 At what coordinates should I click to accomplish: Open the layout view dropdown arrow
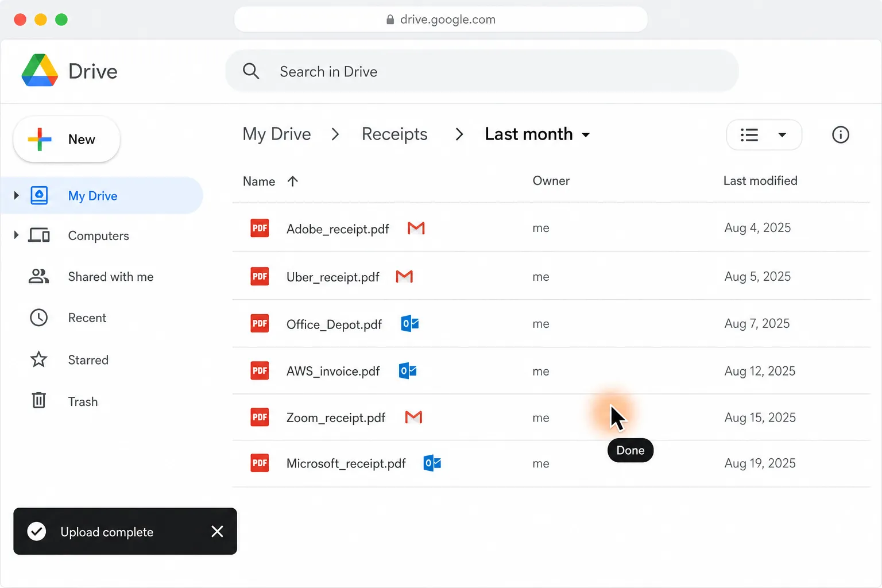pyautogui.click(x=782, y=135)
